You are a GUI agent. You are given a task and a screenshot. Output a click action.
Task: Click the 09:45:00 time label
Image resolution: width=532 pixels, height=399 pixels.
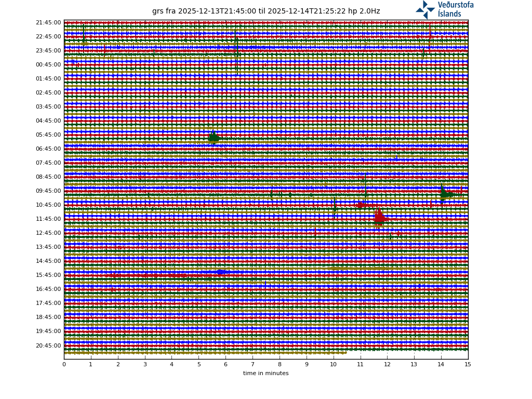[x=48, y=191]
